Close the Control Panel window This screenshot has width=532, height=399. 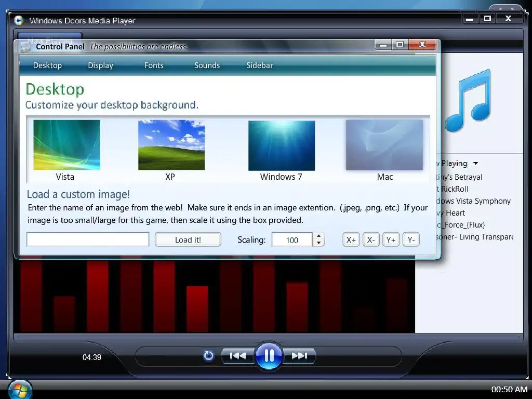tap(422, 45)
